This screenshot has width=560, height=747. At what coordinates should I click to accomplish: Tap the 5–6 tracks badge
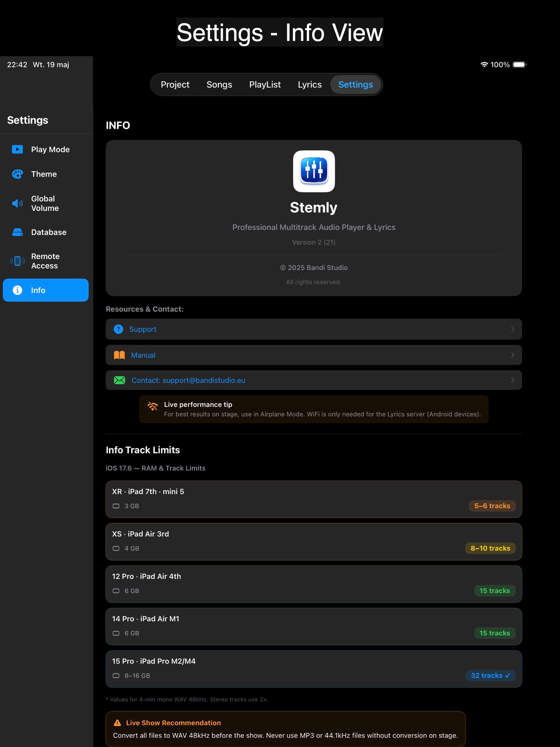(x=492, y=506)
